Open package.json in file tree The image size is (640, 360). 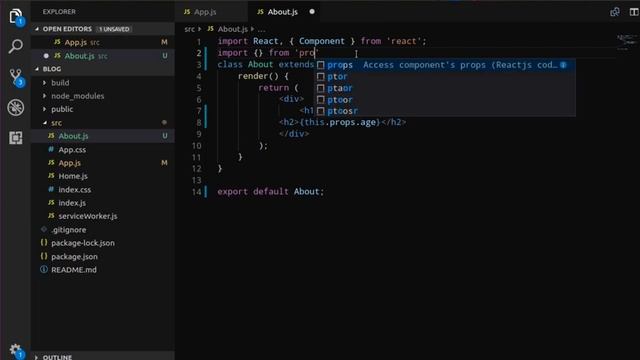coord(103,256)
